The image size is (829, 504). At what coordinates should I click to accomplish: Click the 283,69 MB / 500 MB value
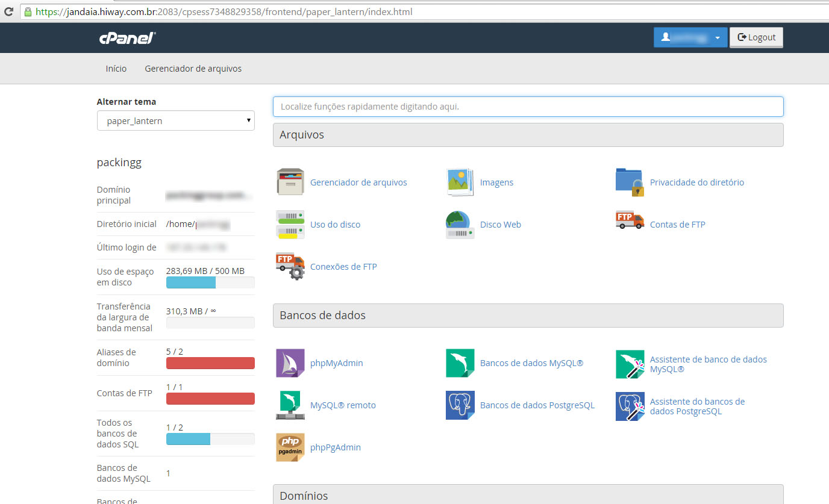205,271
